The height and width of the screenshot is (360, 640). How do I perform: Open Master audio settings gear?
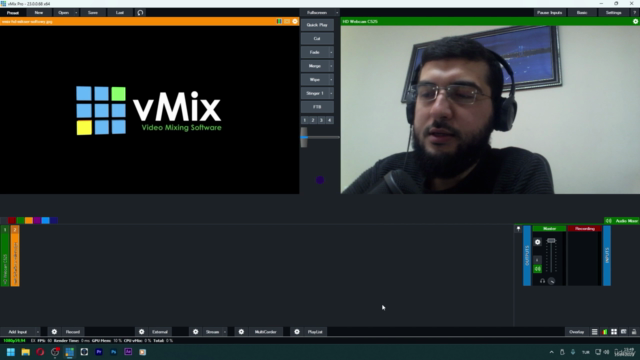(x=538, y=242)
